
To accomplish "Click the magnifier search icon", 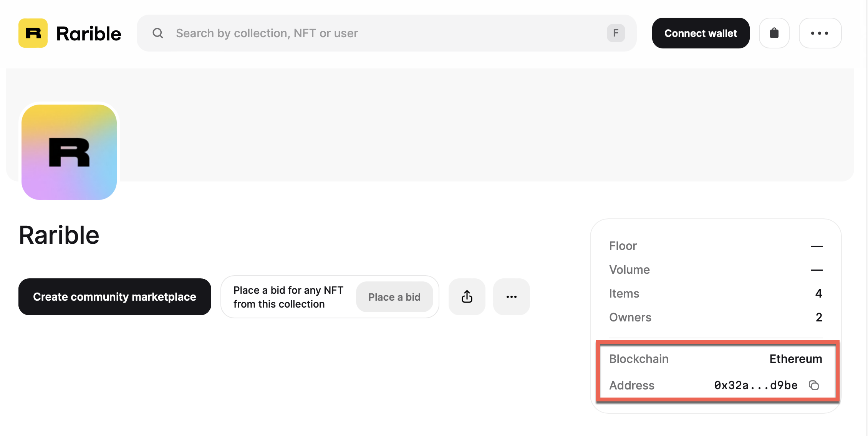I will (158, 33).
